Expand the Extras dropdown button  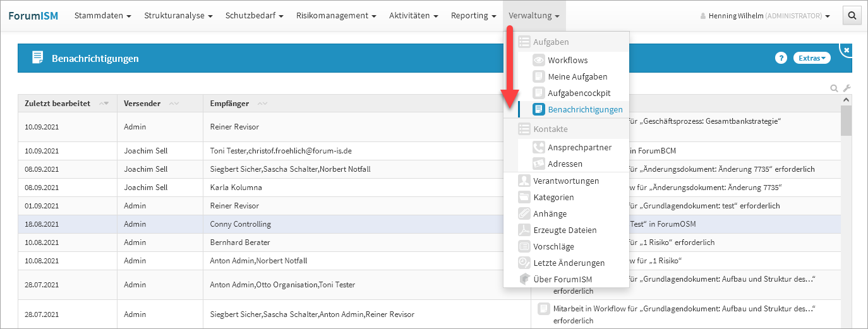coord(812,58)
